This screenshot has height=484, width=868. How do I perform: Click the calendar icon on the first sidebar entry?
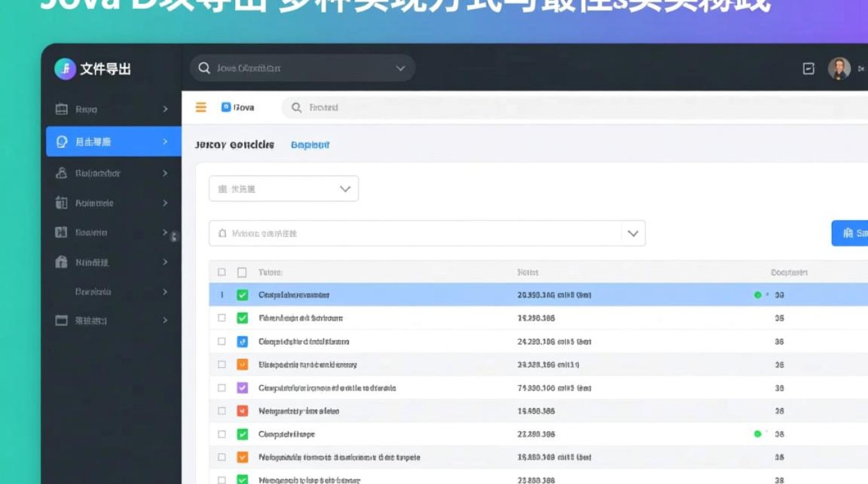point(61,109)
